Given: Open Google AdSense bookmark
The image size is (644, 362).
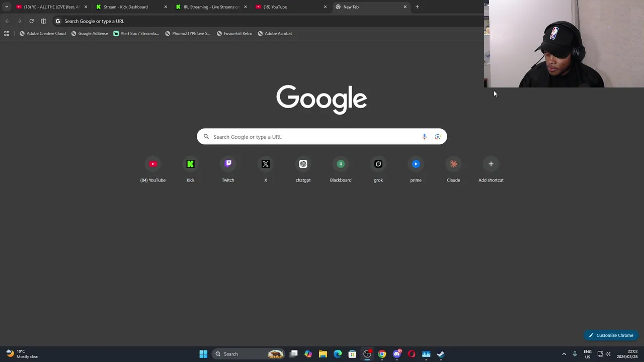Looking at the screenshot, I should tap(90, 34).
